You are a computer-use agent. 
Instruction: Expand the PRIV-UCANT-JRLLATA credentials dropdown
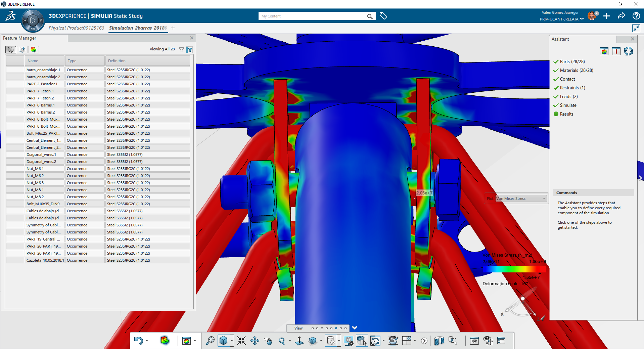tap(582, 19)
